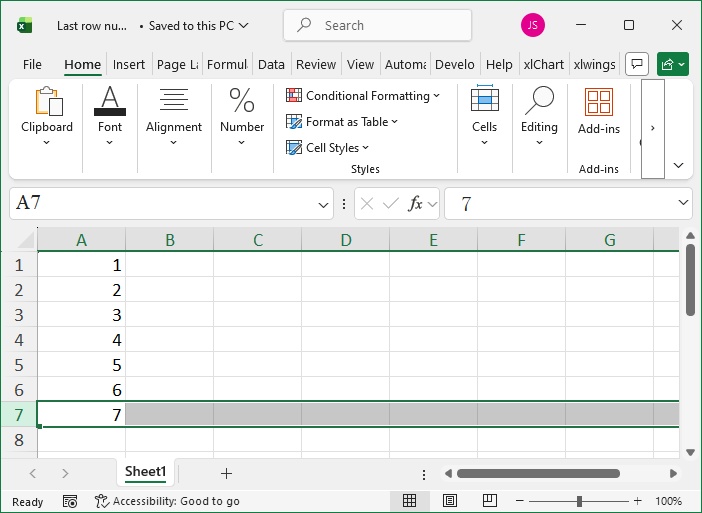The width and height of the screenshot is (702, 513).
Task: Open the Share button dropdown
Action: pos(681,64)
